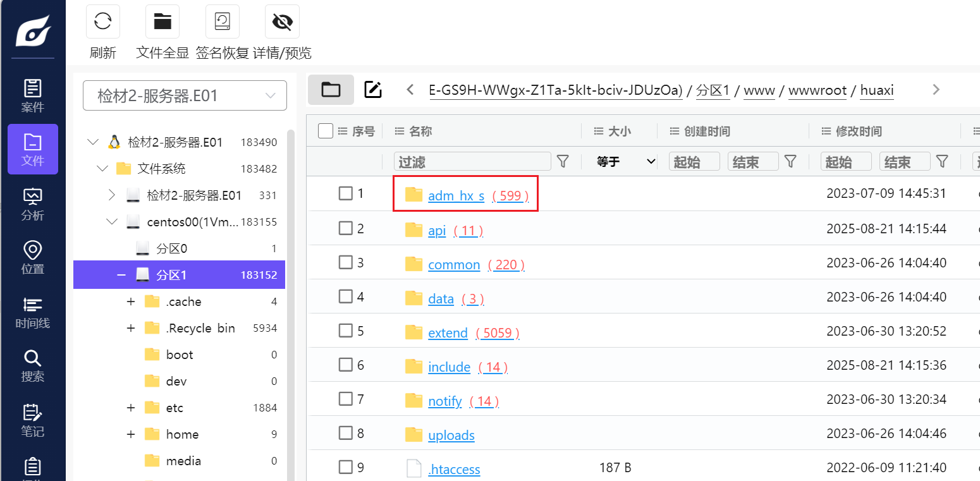This screenshot has height=481, width=980.
Task: Open the 检材2-服务器.E01 evidence dropdown
Action: pyautogui.click(x=185, y=96)
